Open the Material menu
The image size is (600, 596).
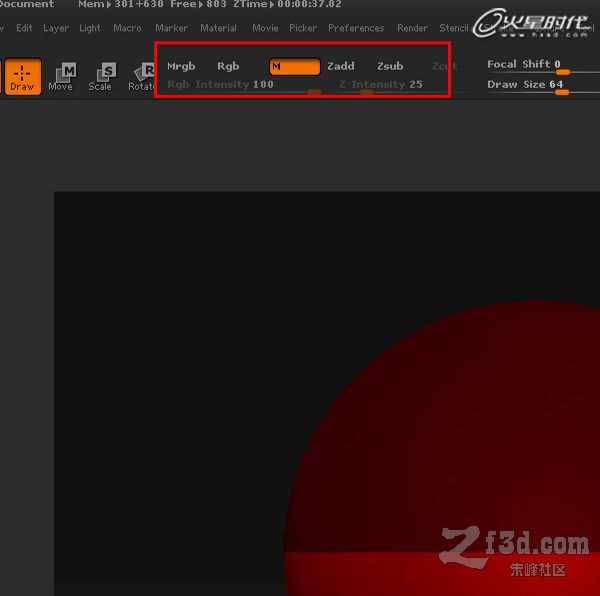218,28
